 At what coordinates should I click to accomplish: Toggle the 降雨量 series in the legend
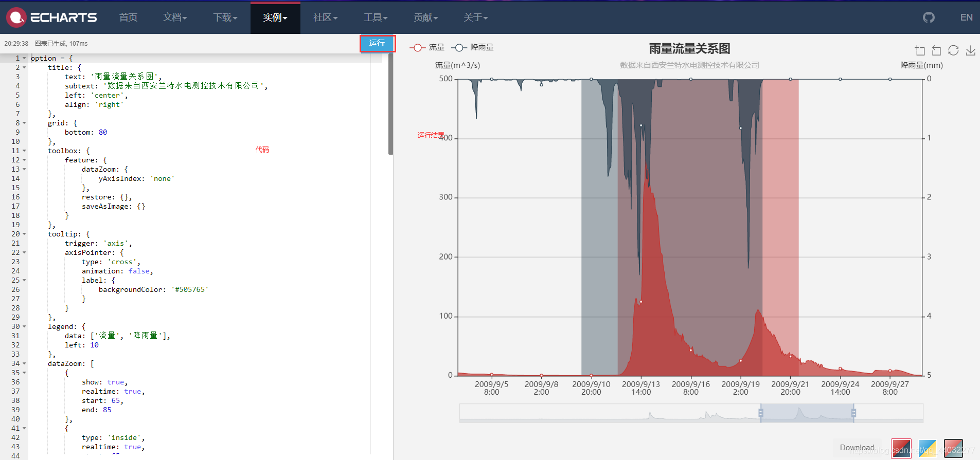(x=473, y=47)
